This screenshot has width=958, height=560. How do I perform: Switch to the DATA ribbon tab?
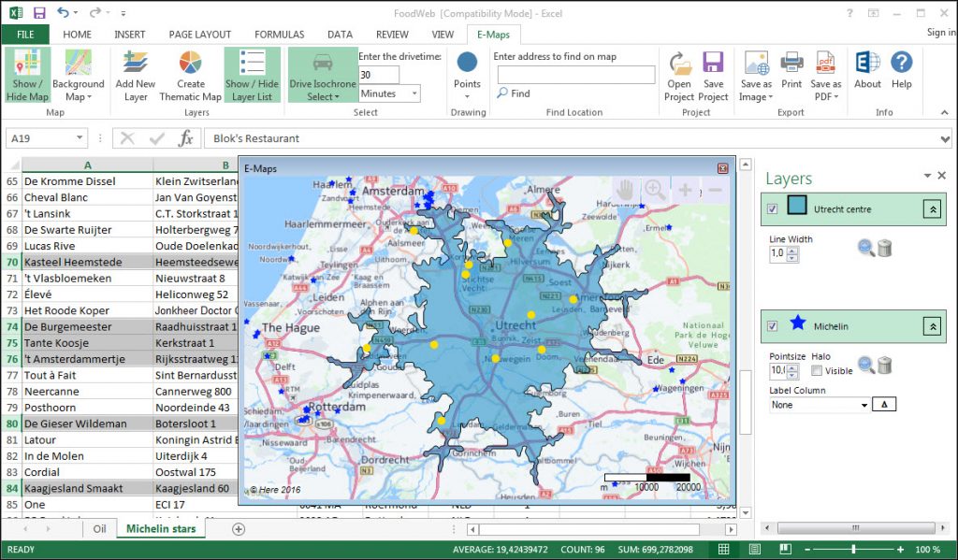[x=340, y=35]
